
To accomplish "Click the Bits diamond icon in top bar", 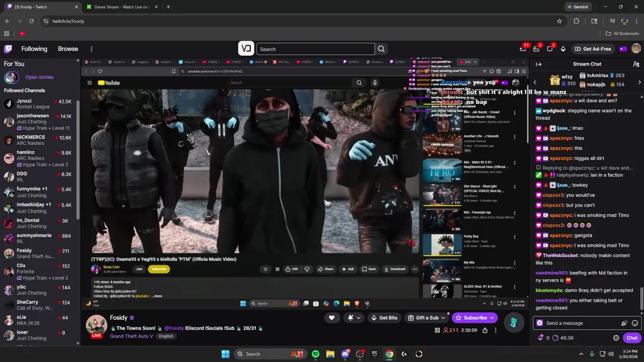I will 563,49.
